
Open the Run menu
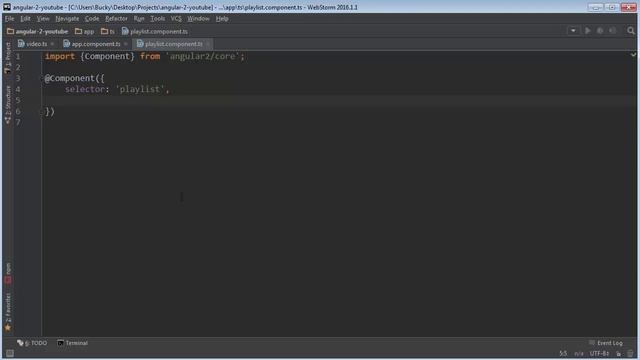click(139, 19)
